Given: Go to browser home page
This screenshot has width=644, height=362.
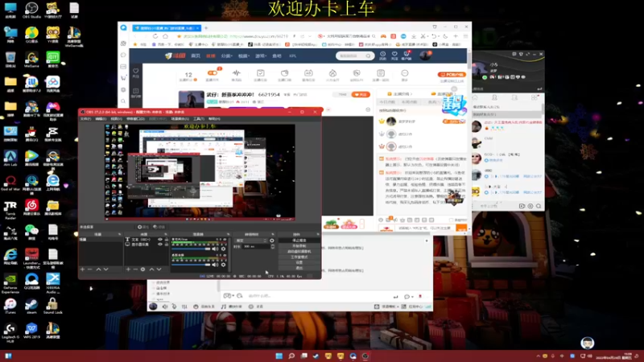Looking at the screenshot, I should click(166, 36).
